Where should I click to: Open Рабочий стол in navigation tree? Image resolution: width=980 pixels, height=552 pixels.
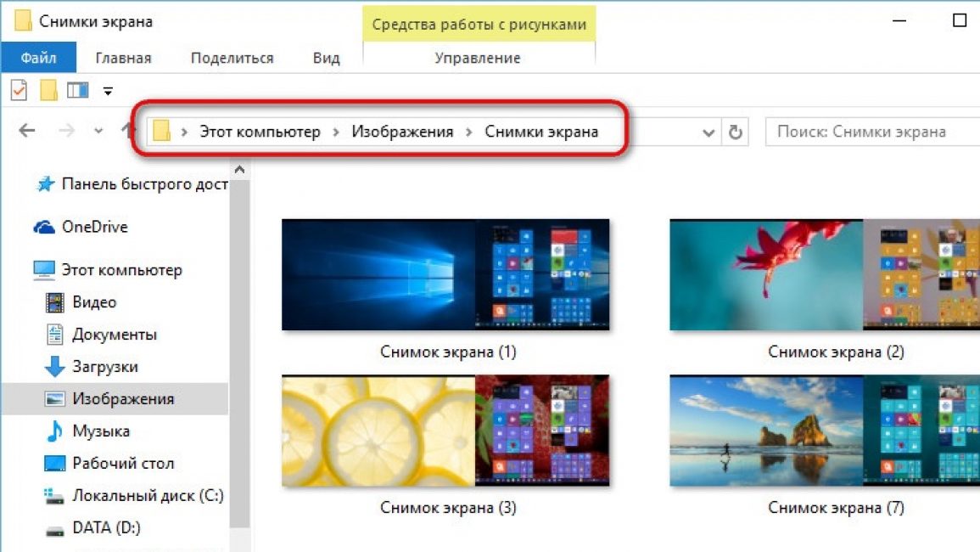pyautogui.click(x=123, y=464)
